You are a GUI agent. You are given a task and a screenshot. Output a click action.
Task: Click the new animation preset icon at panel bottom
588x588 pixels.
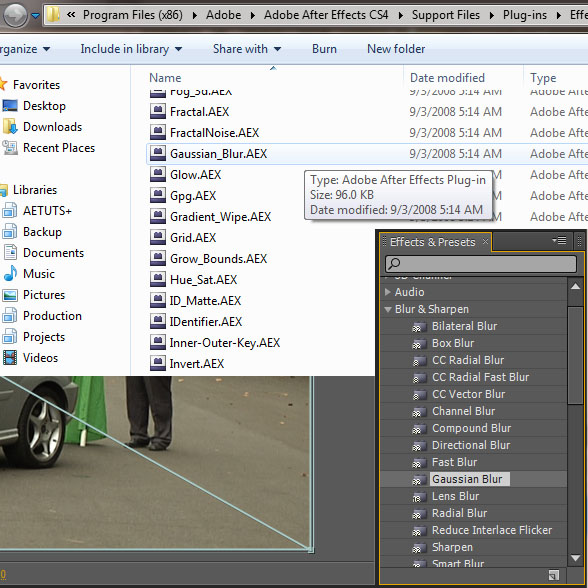[554, 575]
